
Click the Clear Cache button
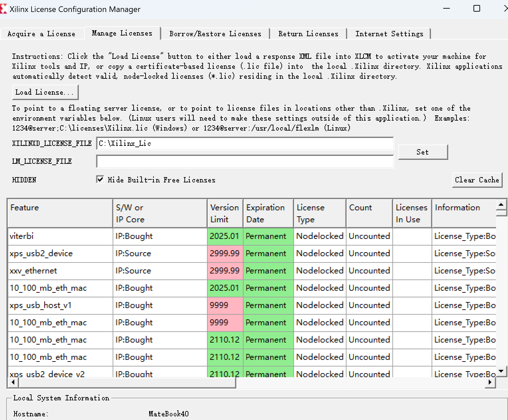(x=477, y=180)
